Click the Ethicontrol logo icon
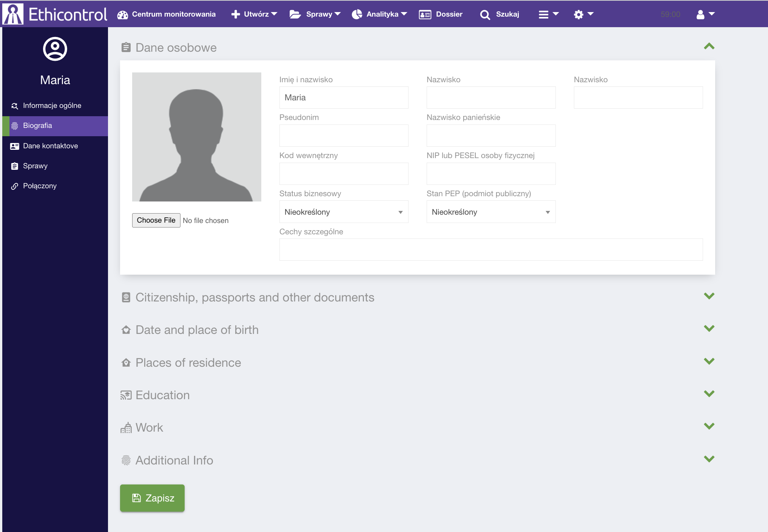The height and width of the screenshot is (532, 768). [13, 14]
